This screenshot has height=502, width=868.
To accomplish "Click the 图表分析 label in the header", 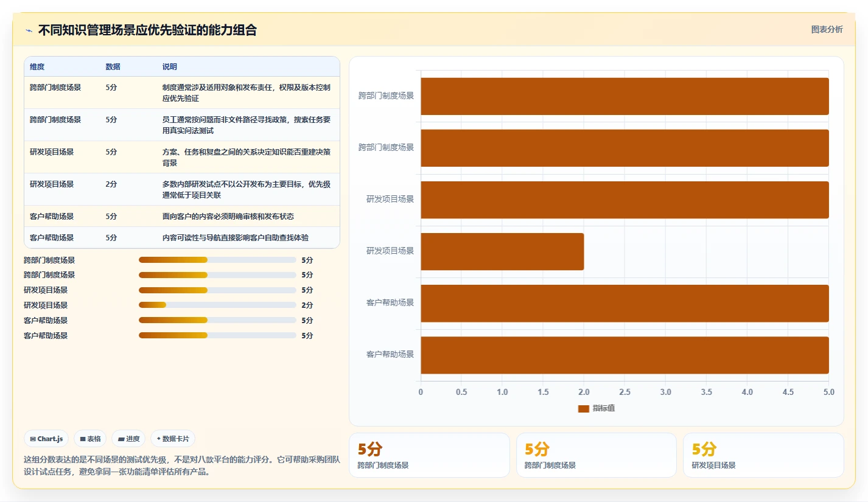I will pos(827,29).
